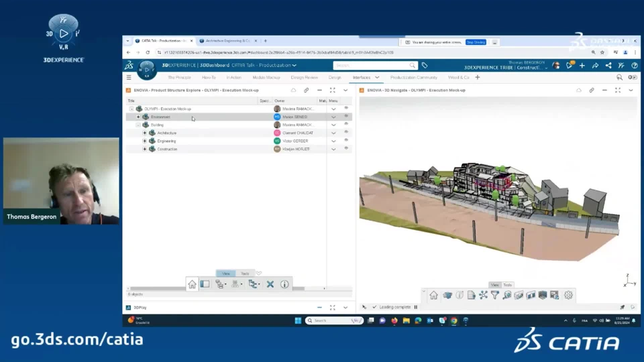Toggle the side panel icon in Product Structure toolbar

[205, 284]
